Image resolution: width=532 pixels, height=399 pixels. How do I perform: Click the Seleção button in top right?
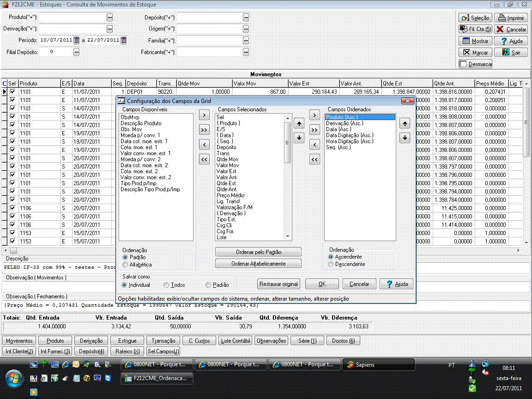click(475, 18)
